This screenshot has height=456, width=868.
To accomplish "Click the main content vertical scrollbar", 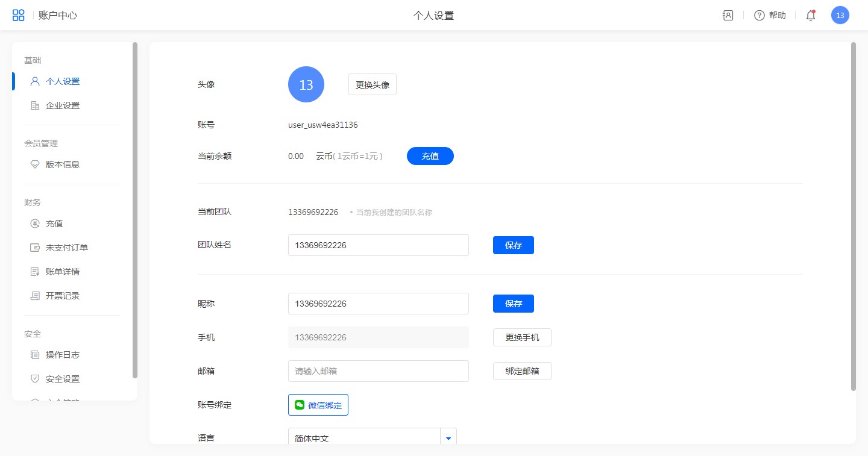I will [x=853, y=217].
